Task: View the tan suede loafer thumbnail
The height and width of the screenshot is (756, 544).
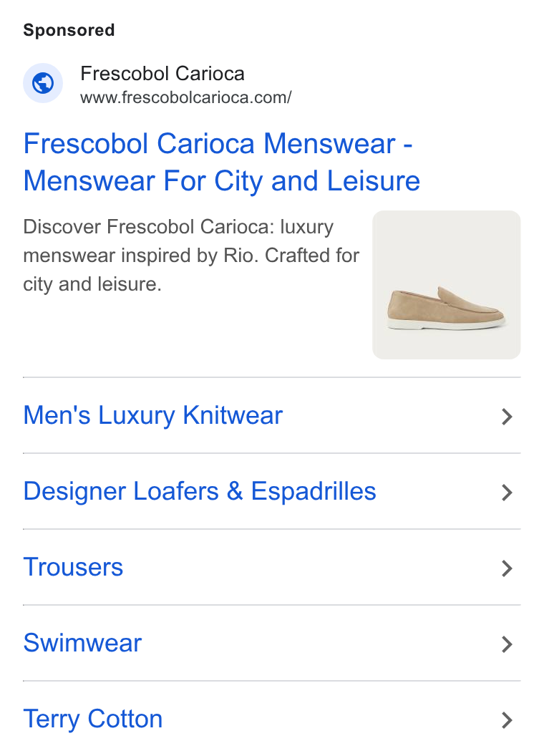Action: [x=447, y=285]
